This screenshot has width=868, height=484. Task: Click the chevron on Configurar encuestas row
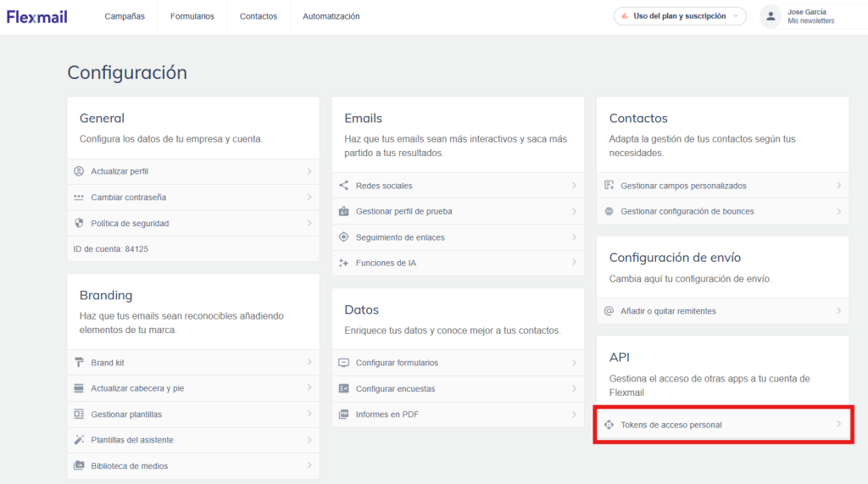pos(574,389)
